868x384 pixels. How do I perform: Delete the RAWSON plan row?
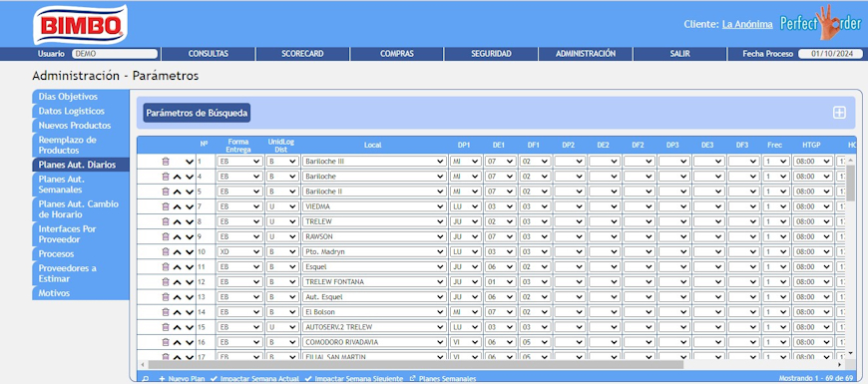pos(165,236)
